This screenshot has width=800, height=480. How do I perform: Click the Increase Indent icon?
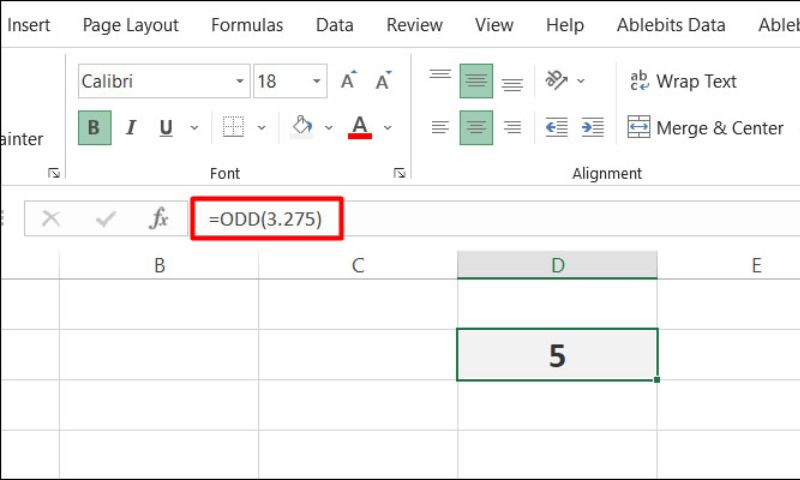[592, 127]
